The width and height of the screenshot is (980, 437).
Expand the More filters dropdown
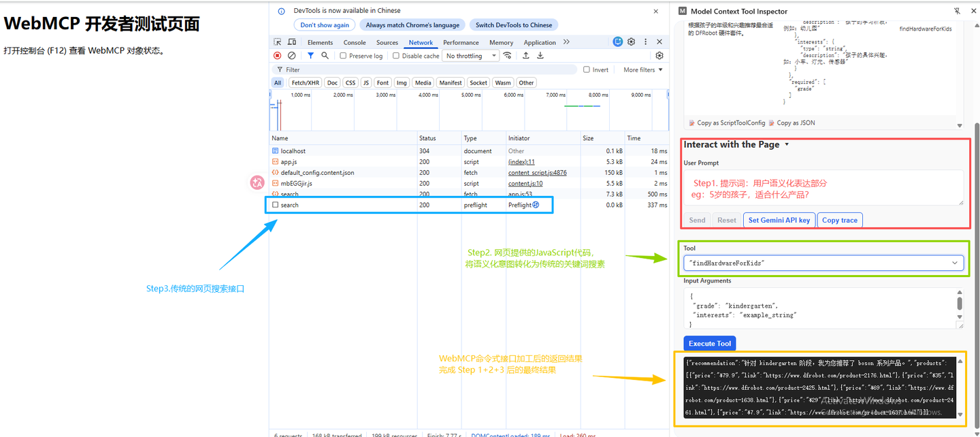(643, 69)
